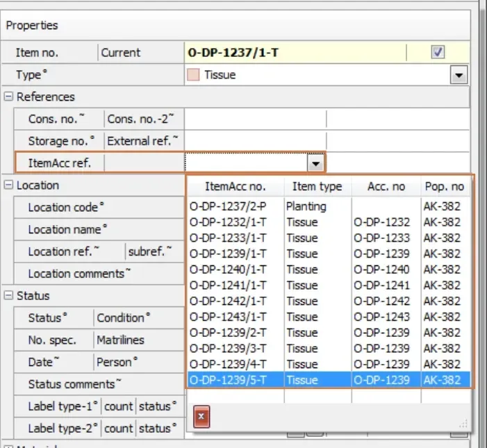Select row O-DP-1233/1-T

(329, 238)
